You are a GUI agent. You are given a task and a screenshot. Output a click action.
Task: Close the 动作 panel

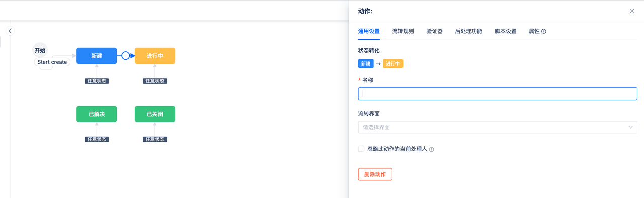pos(632,11)
